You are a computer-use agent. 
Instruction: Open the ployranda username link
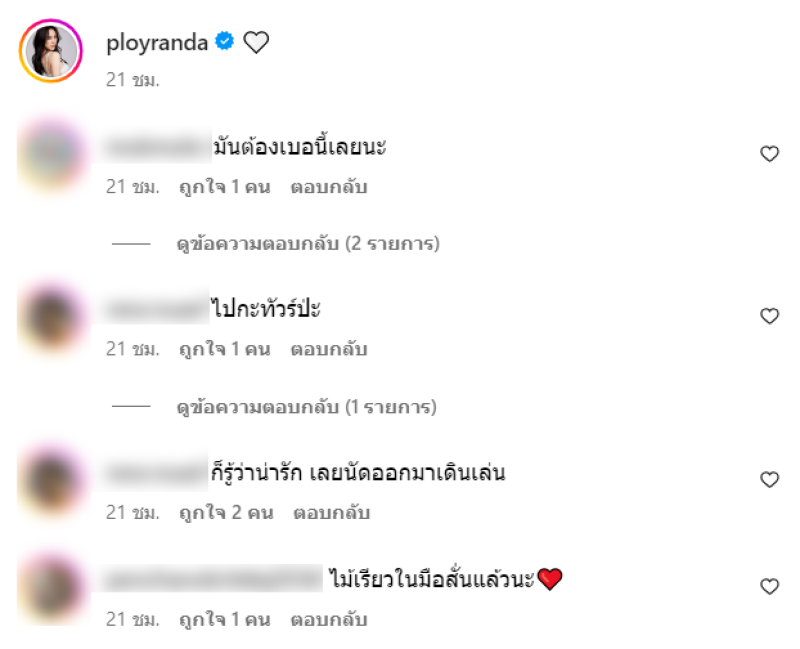(157, 43)
